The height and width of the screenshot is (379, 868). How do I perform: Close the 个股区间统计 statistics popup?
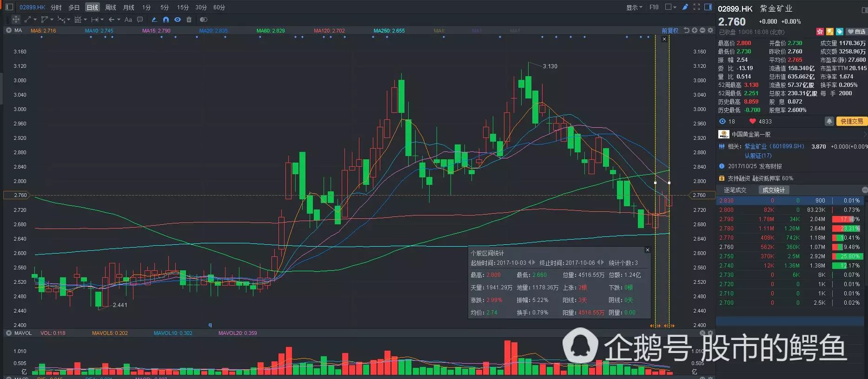[648, 250]
